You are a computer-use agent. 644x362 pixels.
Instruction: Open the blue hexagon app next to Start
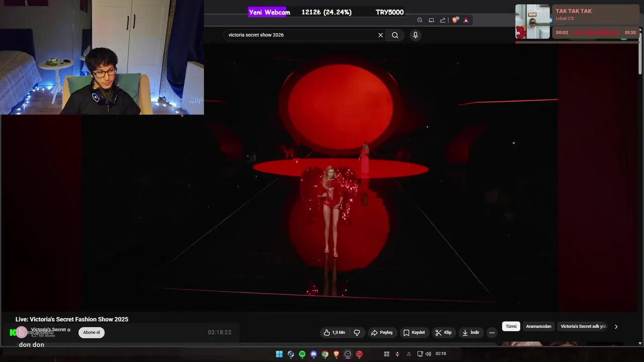coord(291,354)
